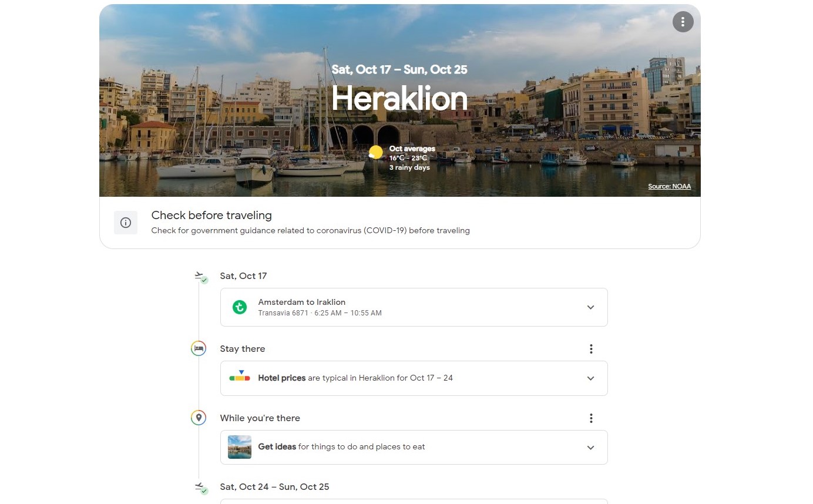Click Check before traveling heading
The height and width of the screenshot is (504, 813).
pyautogui.click(x=211, y=216)
